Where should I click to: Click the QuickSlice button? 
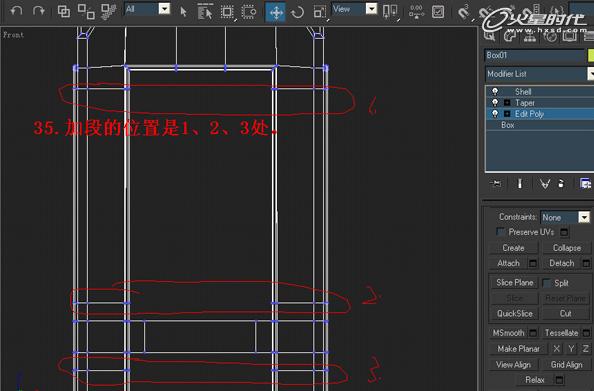coord(514,314)
